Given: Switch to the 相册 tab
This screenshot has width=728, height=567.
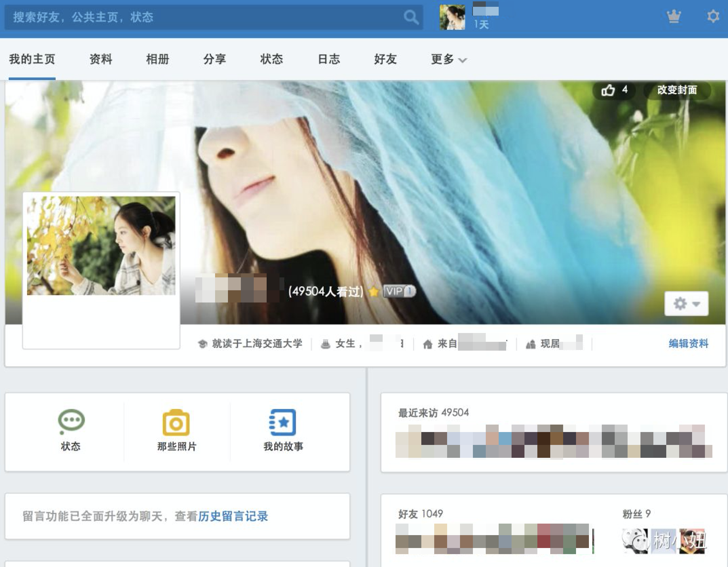Looking at the screenshot, I should 157,59.
